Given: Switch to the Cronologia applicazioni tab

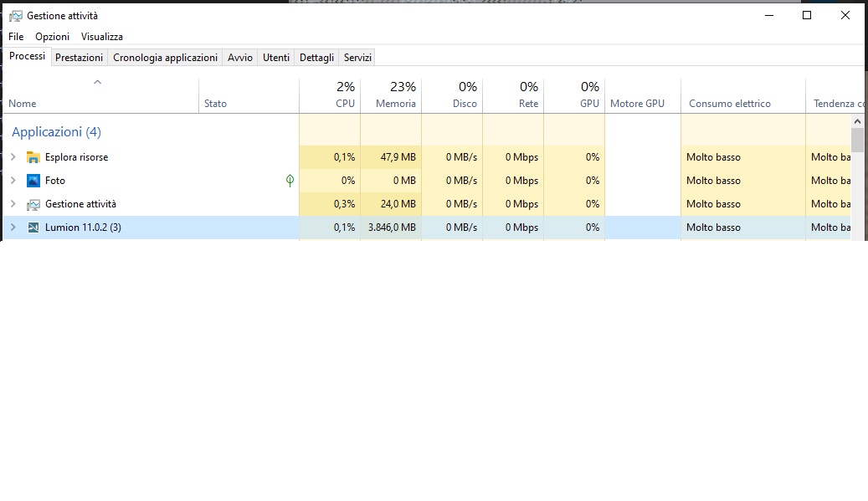Looking at the screenshot, I should [165, 58].
